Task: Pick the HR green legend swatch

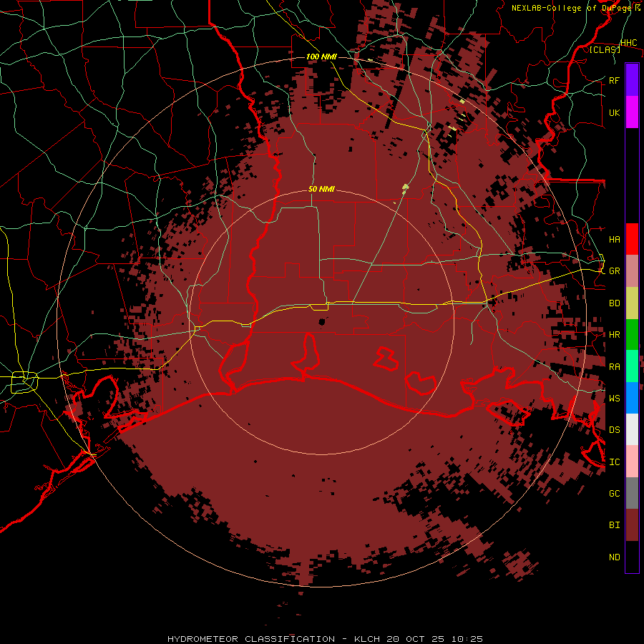Action: [x=632, y=335]
